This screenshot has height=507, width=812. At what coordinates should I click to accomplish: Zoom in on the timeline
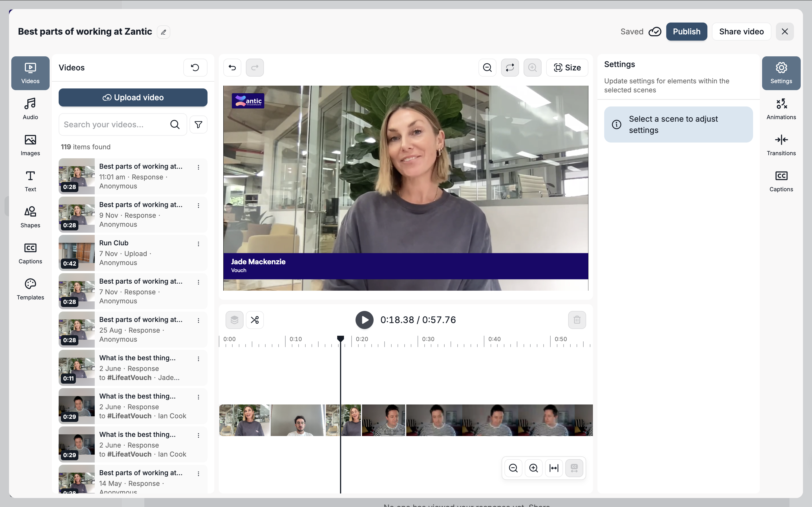pos(533,468)
